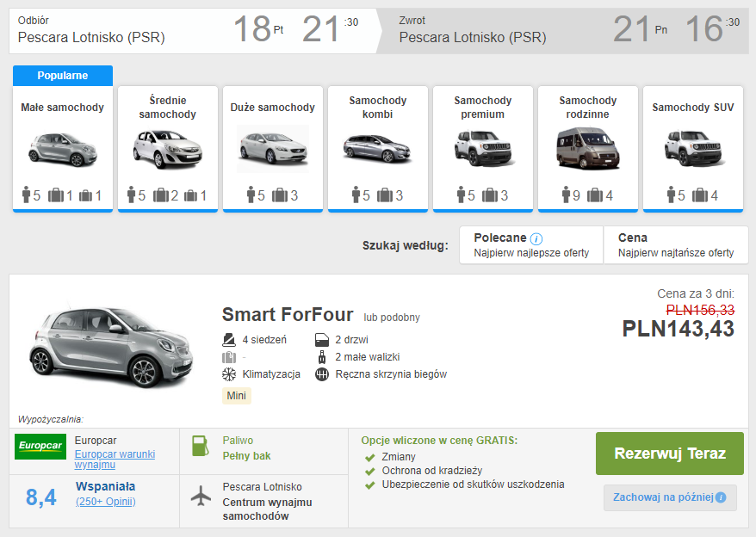Click the price PLN143,43
756x537 pixels.
point(679,330)
